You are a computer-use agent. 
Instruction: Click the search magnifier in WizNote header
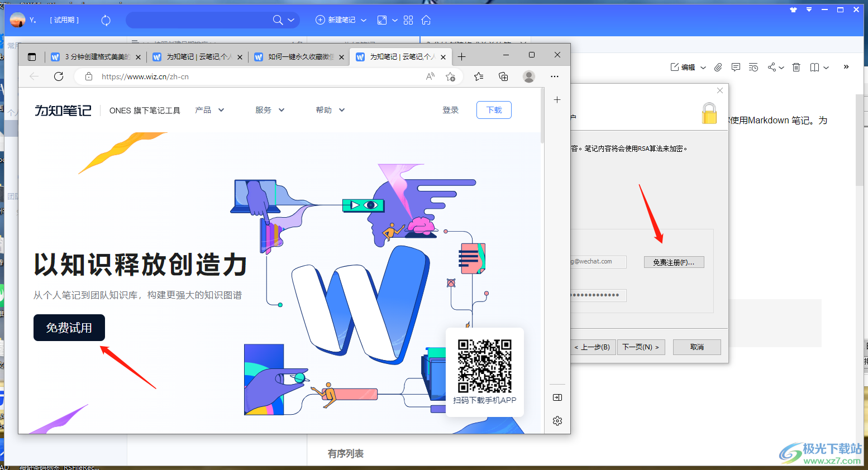click(x=278, y=20)
